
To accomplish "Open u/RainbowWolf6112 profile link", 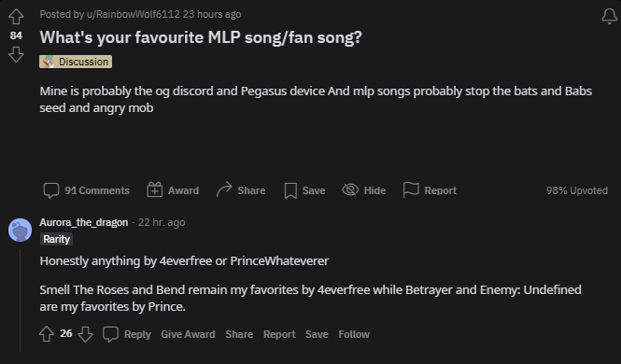I will [133, 14].
